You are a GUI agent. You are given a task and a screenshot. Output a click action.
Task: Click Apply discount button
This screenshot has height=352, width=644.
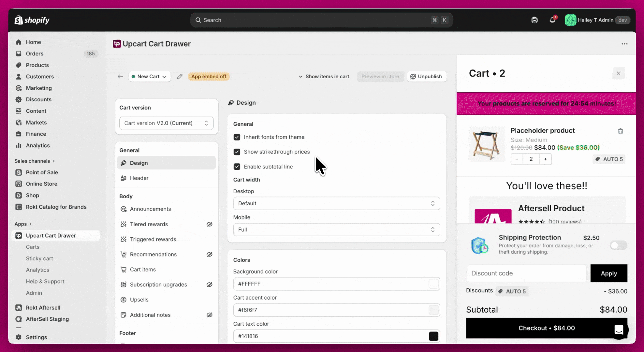coord(608,273)
